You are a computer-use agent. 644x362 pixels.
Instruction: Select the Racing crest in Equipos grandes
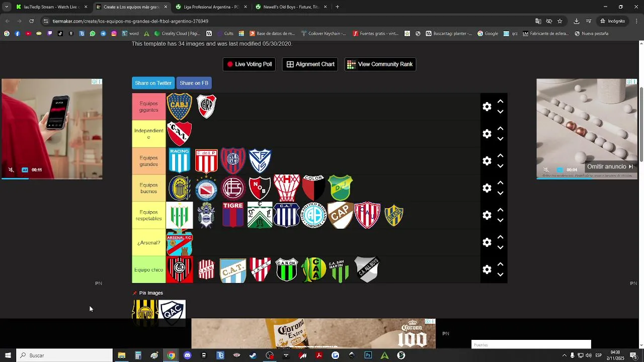point(179,161)
